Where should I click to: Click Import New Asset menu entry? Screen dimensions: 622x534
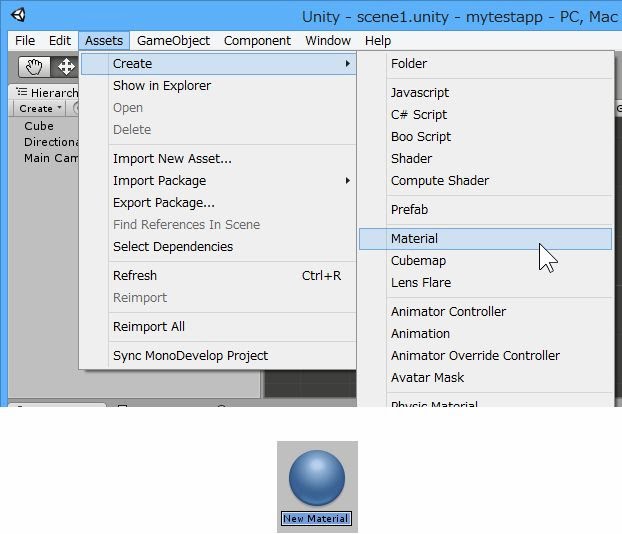172,159
